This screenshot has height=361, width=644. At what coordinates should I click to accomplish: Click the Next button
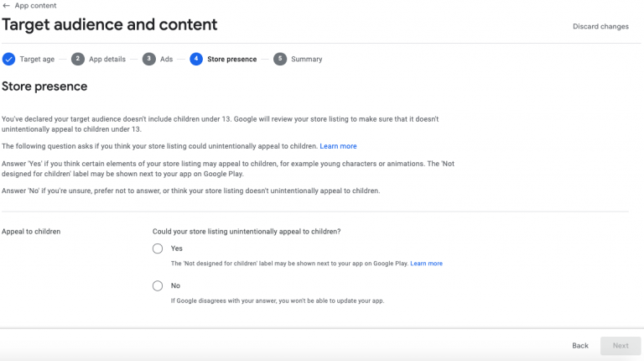621,345
